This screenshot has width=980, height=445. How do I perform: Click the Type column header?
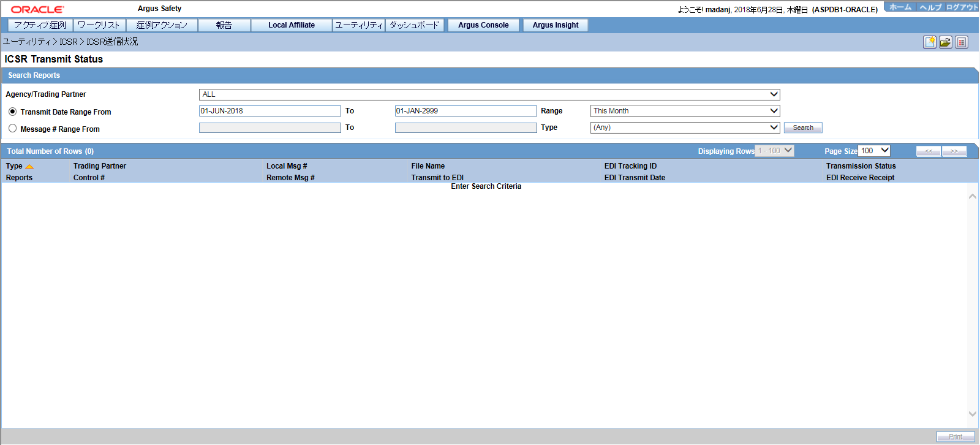(x=14, y=166)
